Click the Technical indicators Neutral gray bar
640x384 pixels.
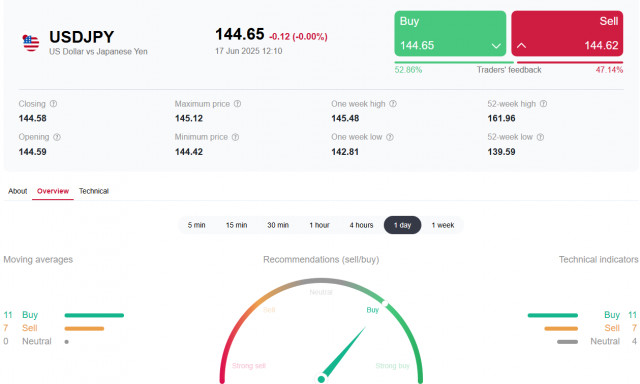tap(567, 342)
